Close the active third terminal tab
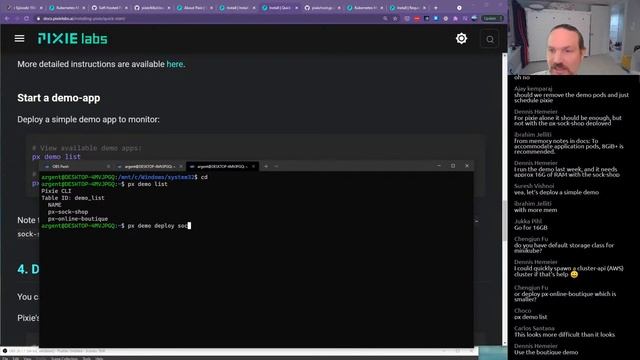The height and width of the screenshot is (360, 640). [x=253, y=167]
